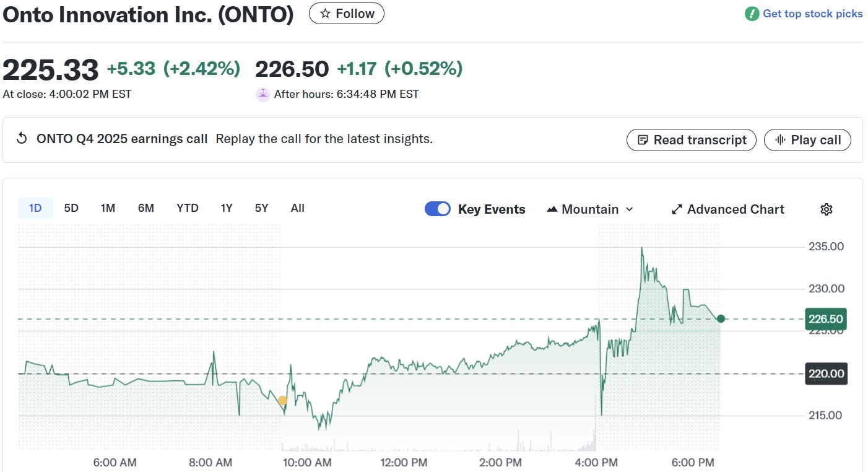Image resolution: width=868 pixels, height=472 pixels.
Task: Open Read transcript
Action: pyautogui.click(x=692, y=140)
